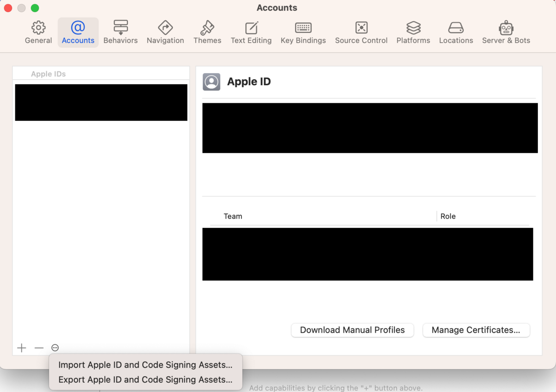Add a new account with plus button

coord(21,348)
